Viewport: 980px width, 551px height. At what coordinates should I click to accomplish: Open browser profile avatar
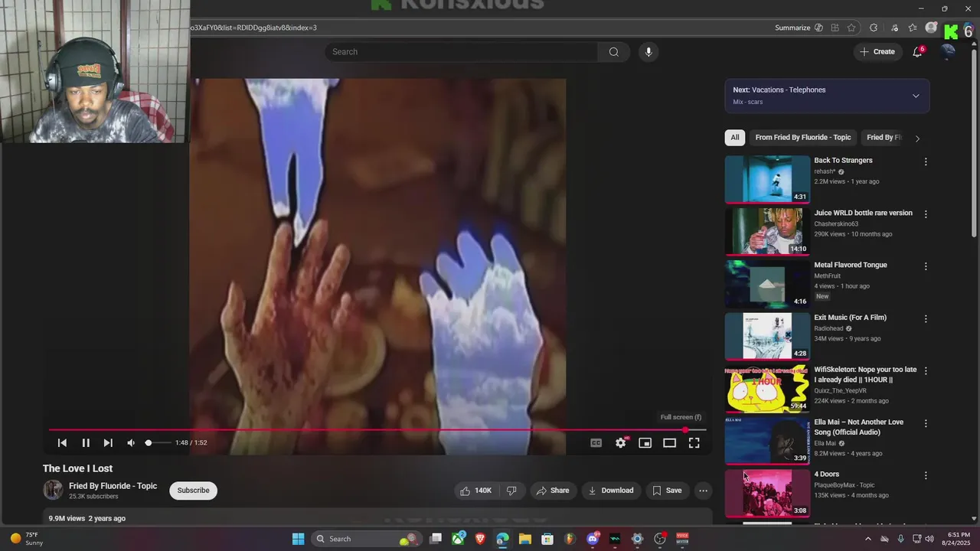tap(931, 28)
